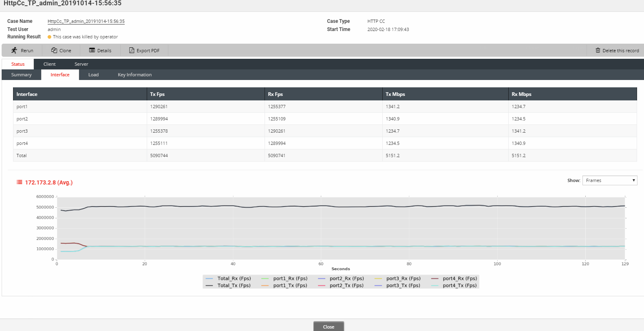Image resolution: width=644 pixels, height=331 pixels.
Task: Click Delete this record label
Action: [x=621, y=51]
